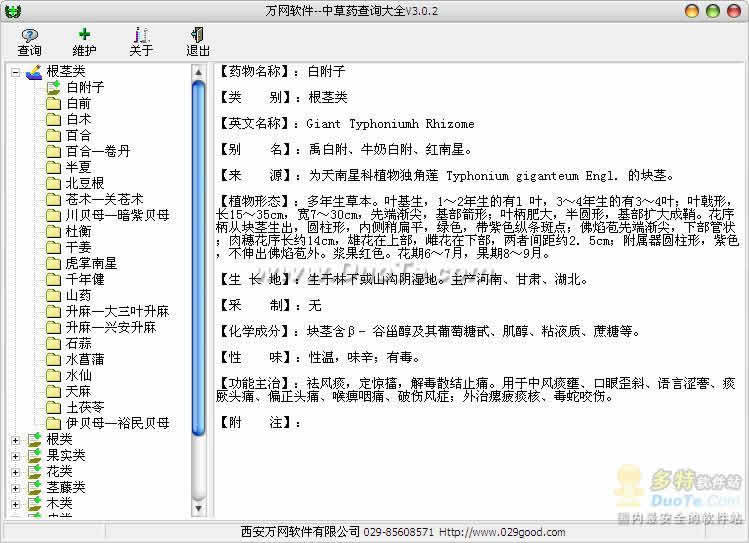Click the folder icon beside 半夏
This screenshot has height=543, width=749.
(54, 167)
